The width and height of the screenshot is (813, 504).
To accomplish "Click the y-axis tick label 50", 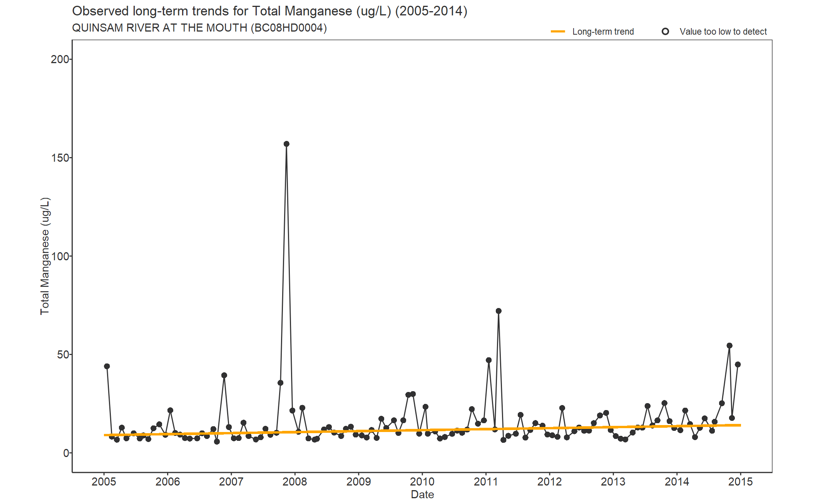I will [63, 355].
